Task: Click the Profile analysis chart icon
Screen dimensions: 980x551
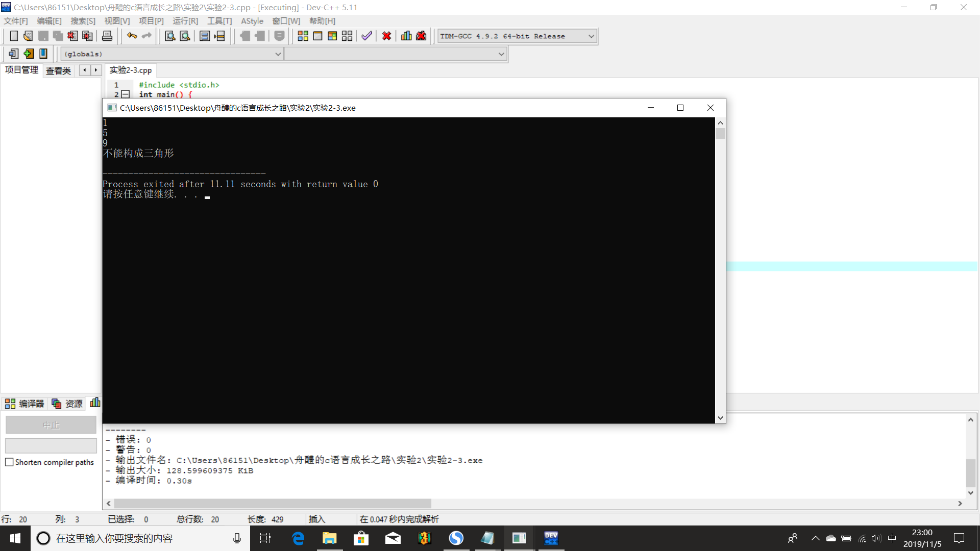Action: (406, 36)
